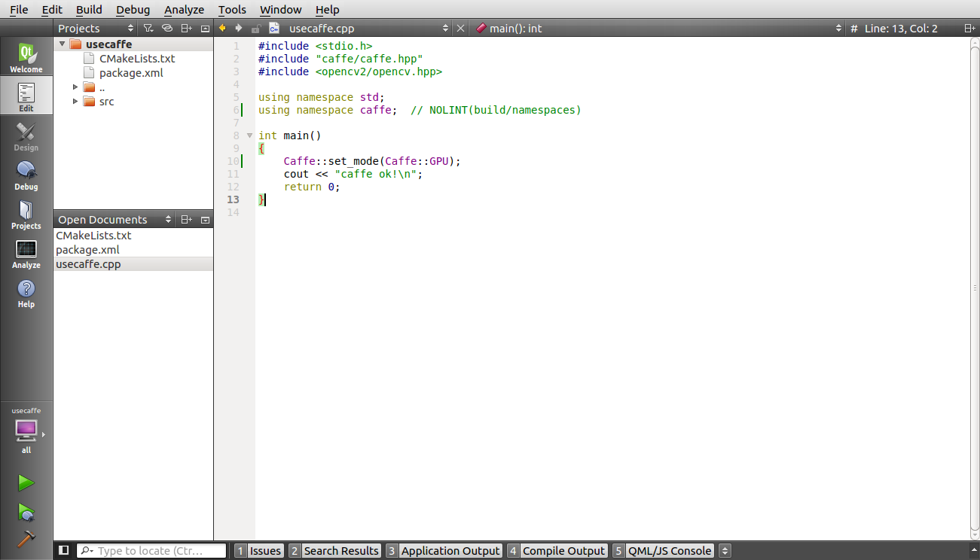Click the Caffe::set_mode code line
This screenshot has width=980, height=560.
(371, 161)
